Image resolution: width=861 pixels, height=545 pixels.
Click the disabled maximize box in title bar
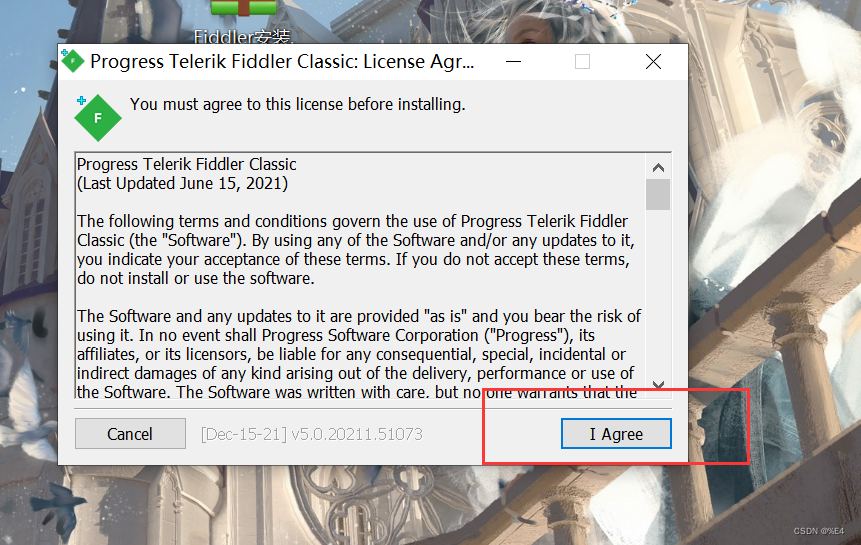click(x=583, y=61)
